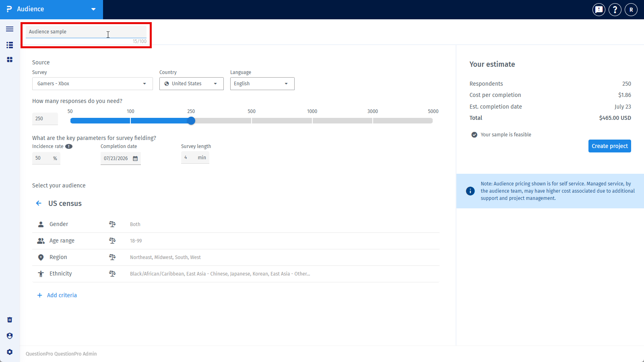This screenshot has height=362, width=644.
Task: Click the Region quota balance icon
Action: tap(112, 257)
